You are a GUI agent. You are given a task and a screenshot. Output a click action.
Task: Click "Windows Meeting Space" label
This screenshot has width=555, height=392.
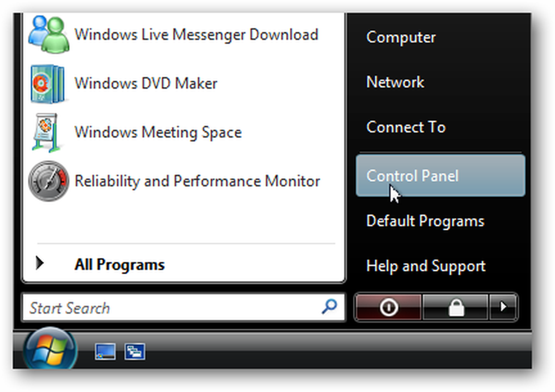[x=158, y=133]
